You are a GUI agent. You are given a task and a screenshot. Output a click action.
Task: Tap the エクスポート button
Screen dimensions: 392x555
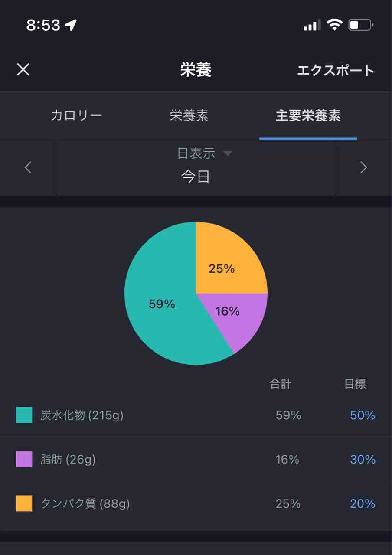pos(336,70)
